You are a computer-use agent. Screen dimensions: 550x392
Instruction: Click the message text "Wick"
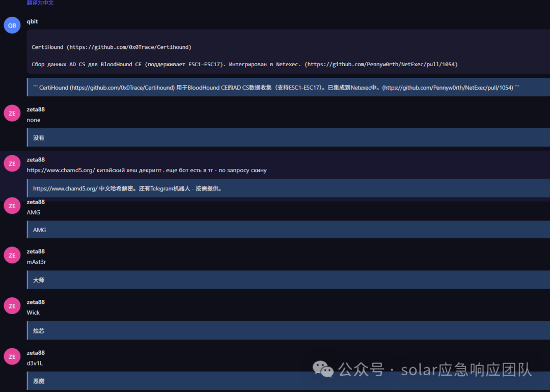click(33, 313)
